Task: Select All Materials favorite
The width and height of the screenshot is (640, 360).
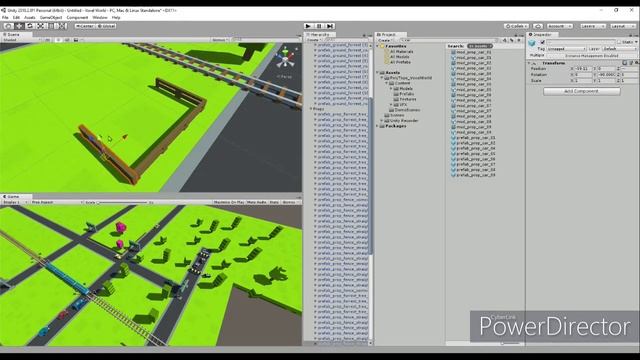Action: click(x=401, y=52)
